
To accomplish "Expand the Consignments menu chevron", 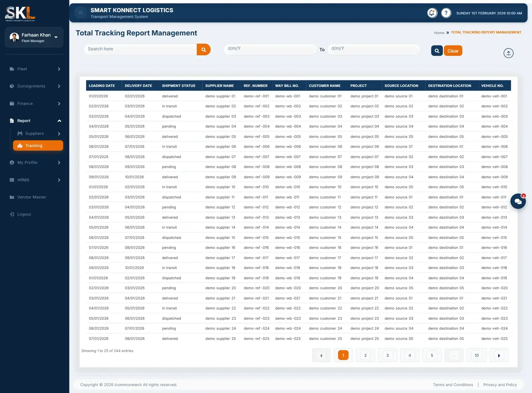I will (x=59, y=86).
